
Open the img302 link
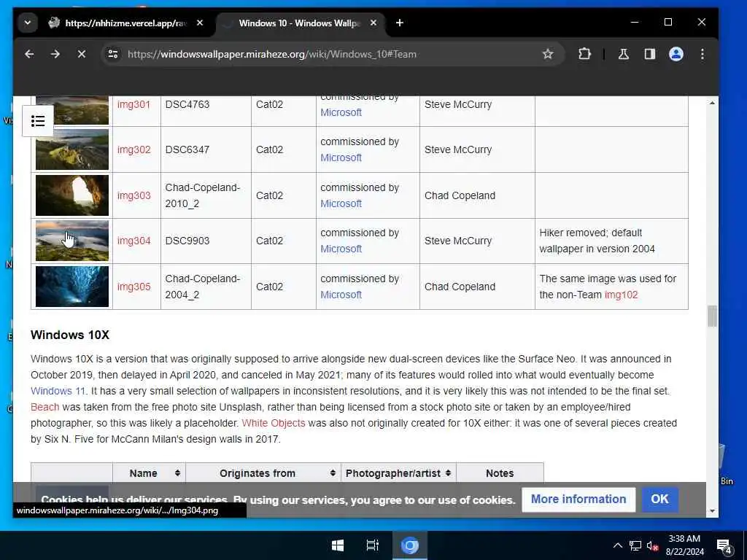[134, 149]
